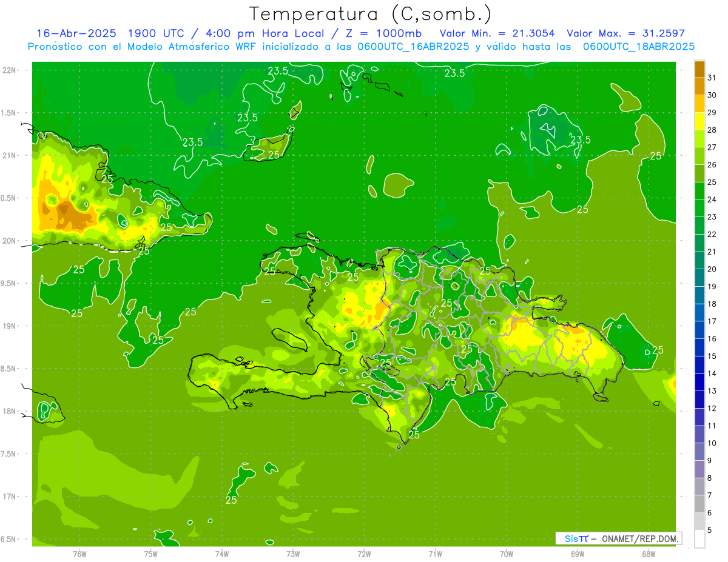Click the '1.5N' latitude axis label
This screenshot has height=562, width=728.
click(10, 113)
